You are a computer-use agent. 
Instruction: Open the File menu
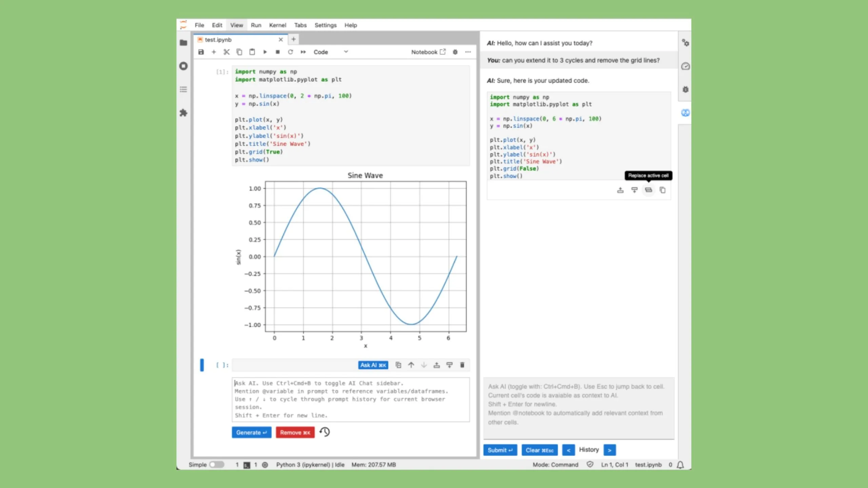pos(199,25)
